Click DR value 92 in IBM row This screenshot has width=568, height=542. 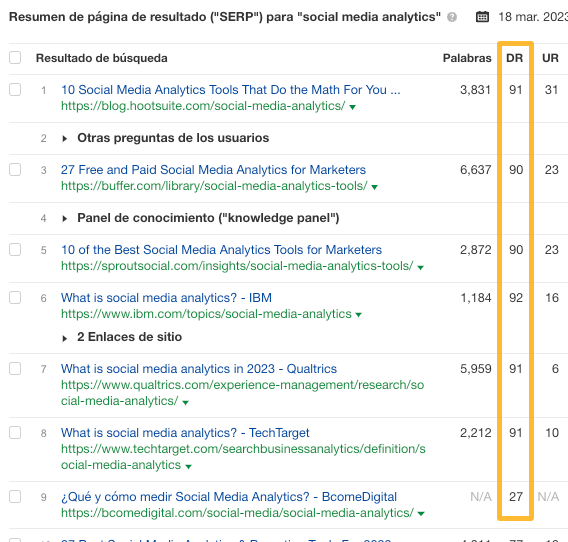pyautogui.click(x=516, y=298)
